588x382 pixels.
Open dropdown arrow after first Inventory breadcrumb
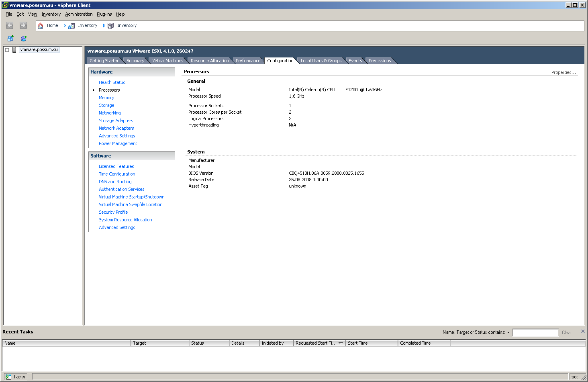(x=104, y=25)
